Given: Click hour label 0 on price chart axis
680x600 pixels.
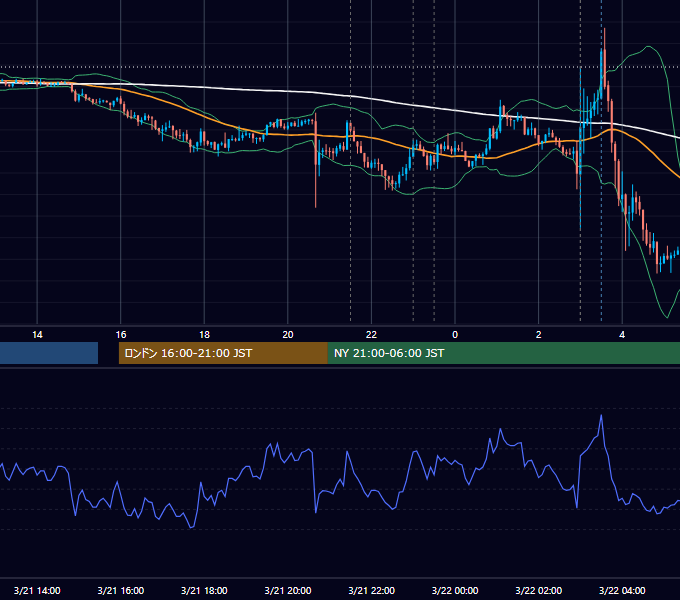Looking at the screenshot, I should [455, 335].
